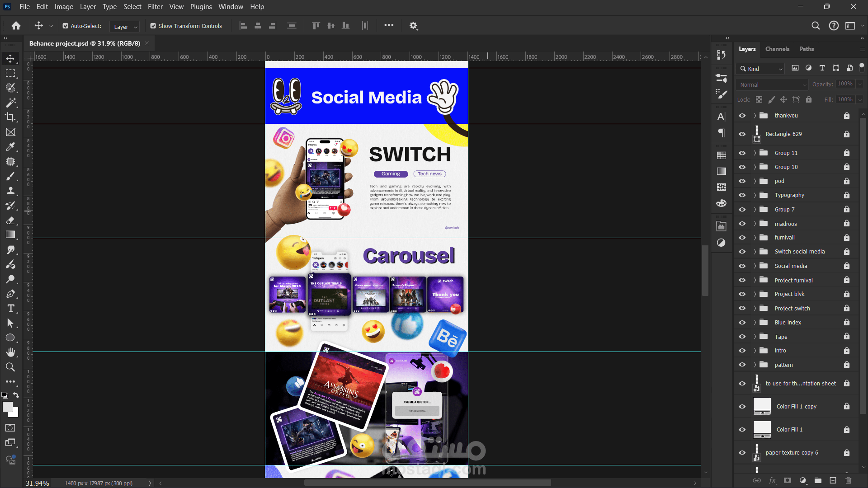The width and height of the screenshot is (868, 488).
Task: Click the Color Fill 1 layer thumbnail
Action: (x=762, y=429)
